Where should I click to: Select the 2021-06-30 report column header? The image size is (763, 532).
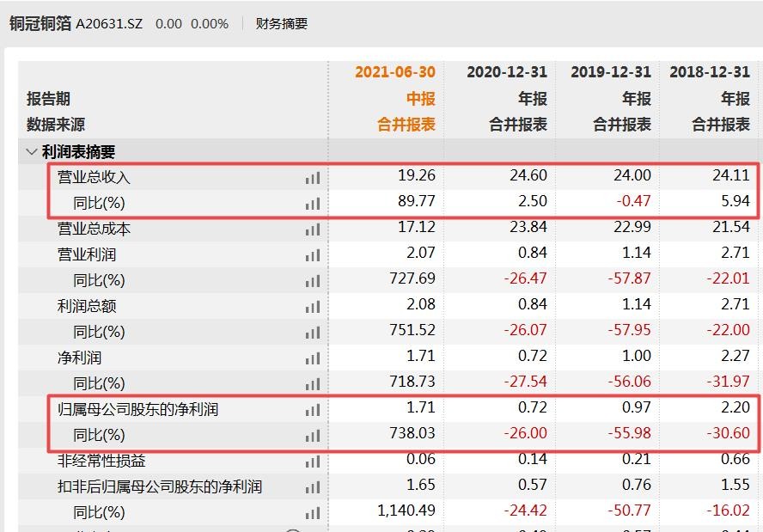click(395, 72)
